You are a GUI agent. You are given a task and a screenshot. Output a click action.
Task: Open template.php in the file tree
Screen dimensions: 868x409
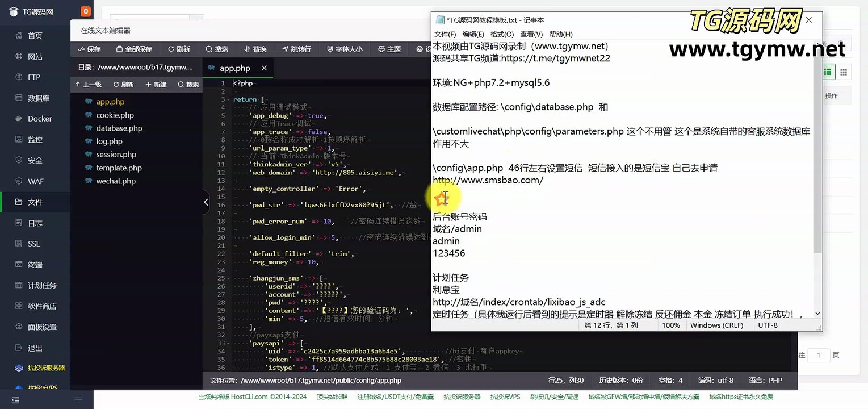click(x=119, y=168)
